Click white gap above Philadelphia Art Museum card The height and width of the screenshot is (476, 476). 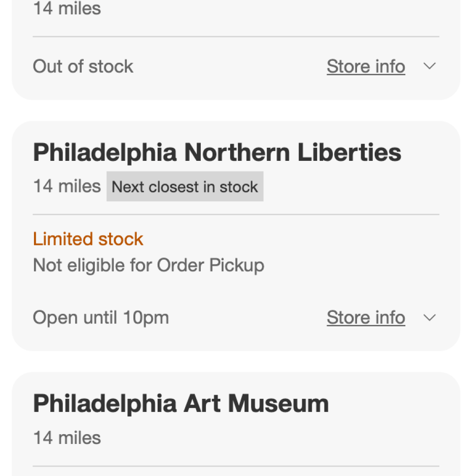236,362
